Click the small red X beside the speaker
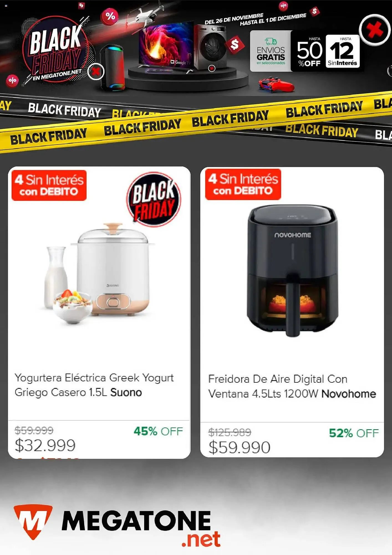 (x=96, y=72)
